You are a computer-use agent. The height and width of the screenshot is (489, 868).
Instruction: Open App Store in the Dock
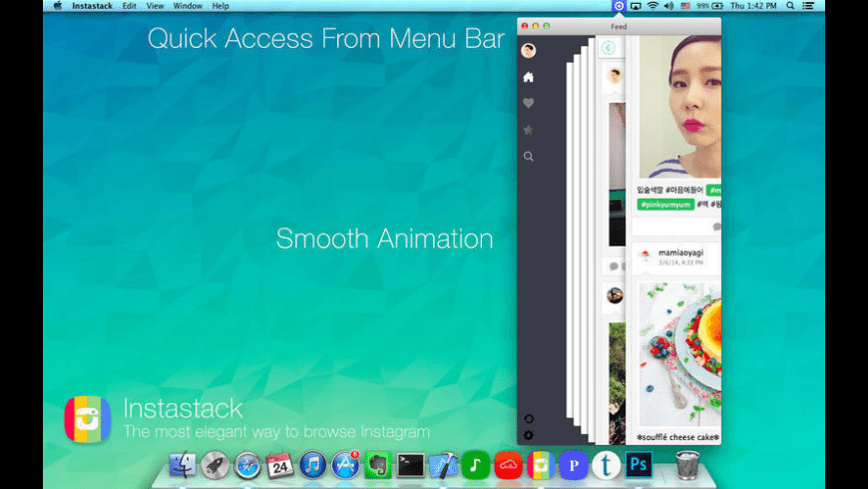click(x=345, y=465)
